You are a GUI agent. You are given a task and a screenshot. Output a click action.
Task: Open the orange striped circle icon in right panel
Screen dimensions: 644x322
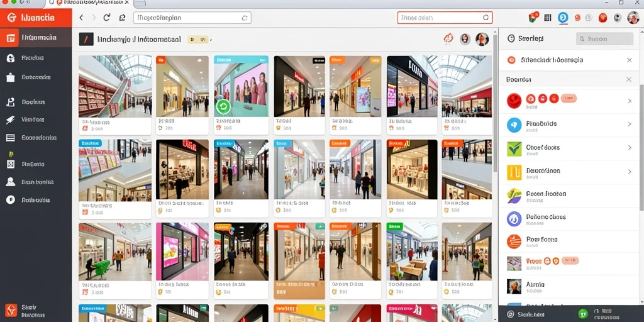(514, 242)
